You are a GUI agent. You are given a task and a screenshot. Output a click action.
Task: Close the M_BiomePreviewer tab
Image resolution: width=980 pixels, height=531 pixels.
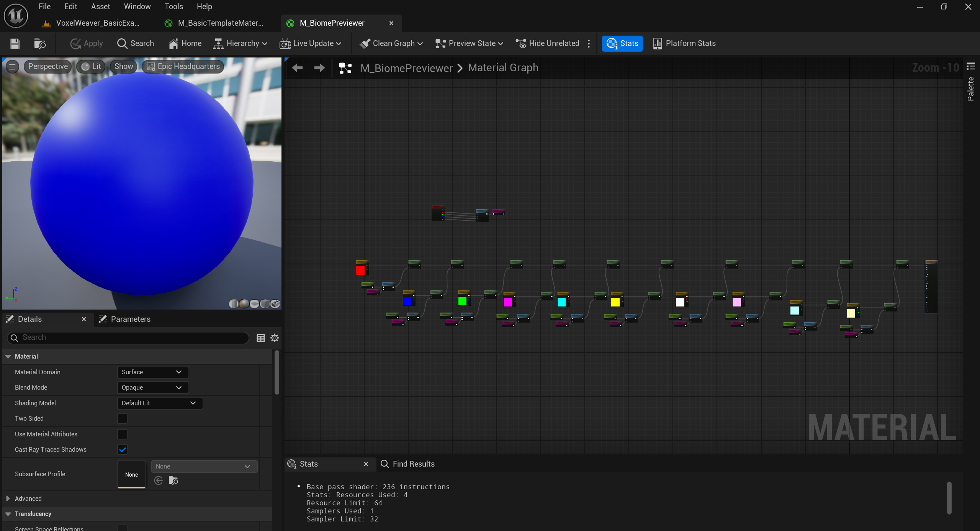coord(391,23)
